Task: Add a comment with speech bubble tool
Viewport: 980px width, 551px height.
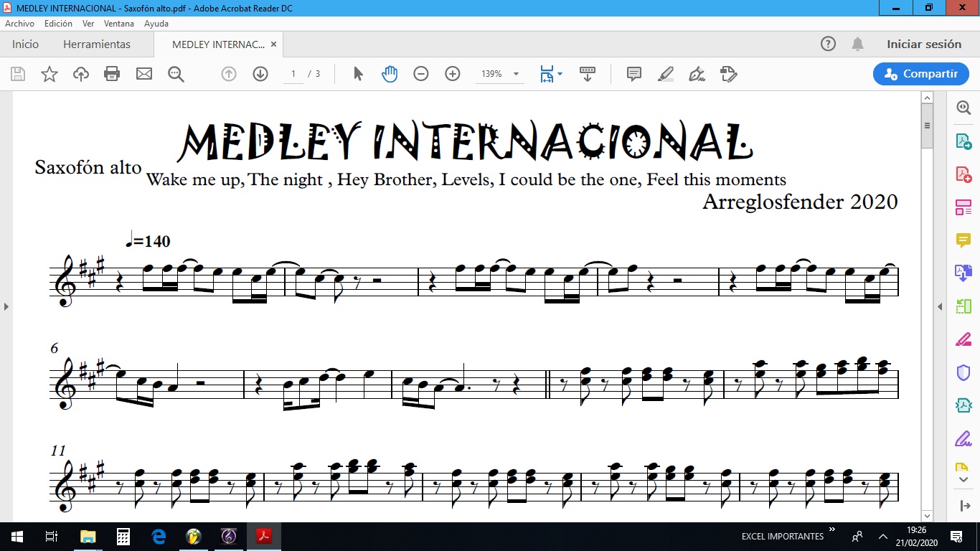Action: (634, 74)
